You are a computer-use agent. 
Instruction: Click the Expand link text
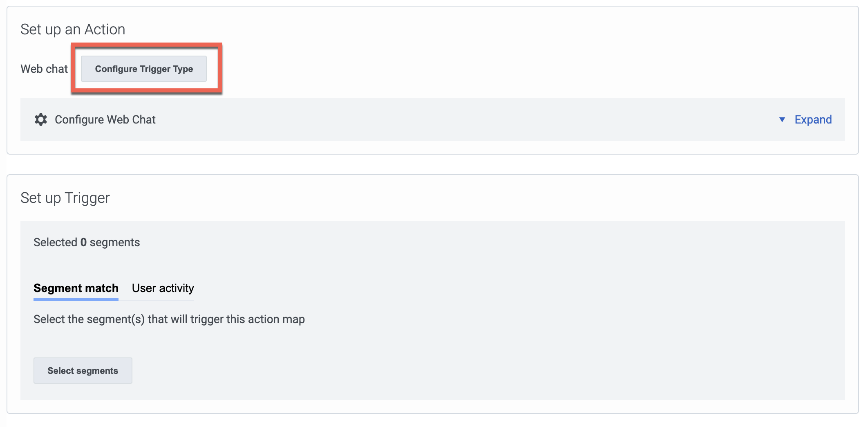813,119
